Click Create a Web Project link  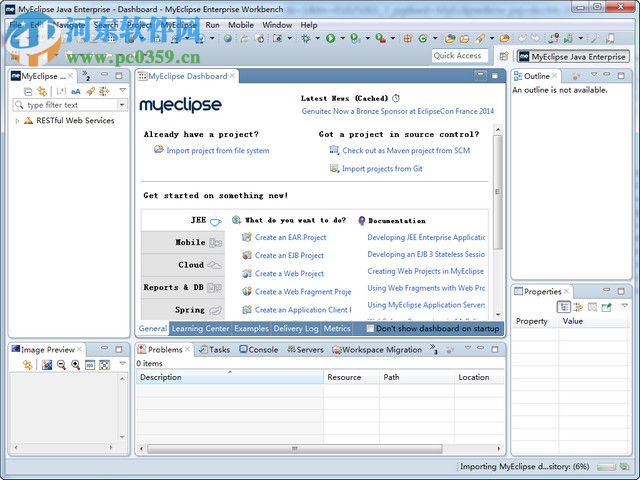point(289,273)
